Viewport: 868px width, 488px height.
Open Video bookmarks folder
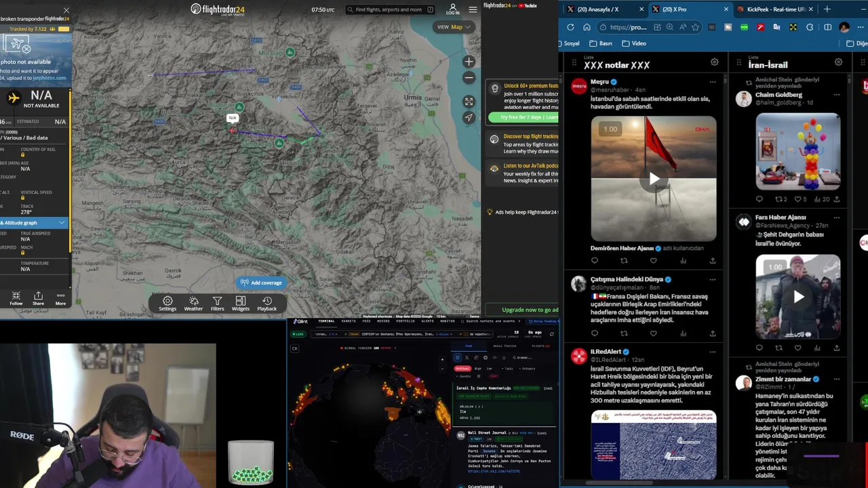click(x=633, y=43)
